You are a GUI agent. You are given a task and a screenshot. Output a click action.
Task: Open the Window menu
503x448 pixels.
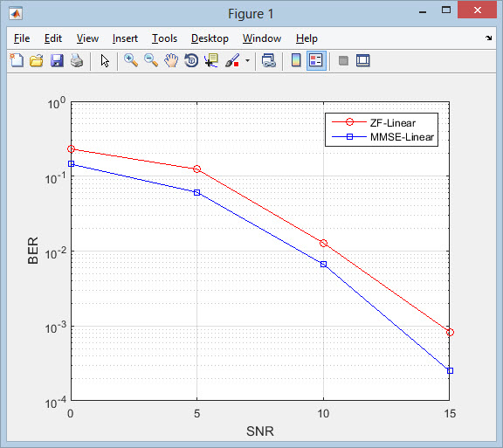[x=262, y=38]
